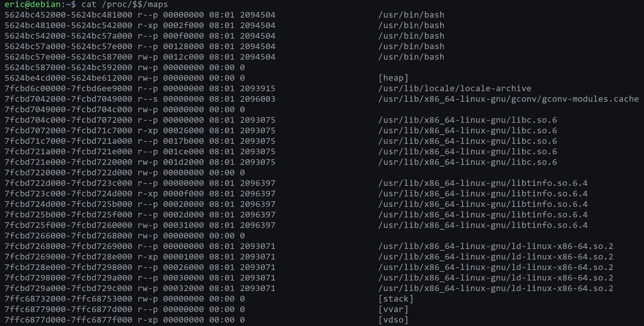Click the file offset 001d2000
This screenshot has width=644, height=326.
click(183, 162)
